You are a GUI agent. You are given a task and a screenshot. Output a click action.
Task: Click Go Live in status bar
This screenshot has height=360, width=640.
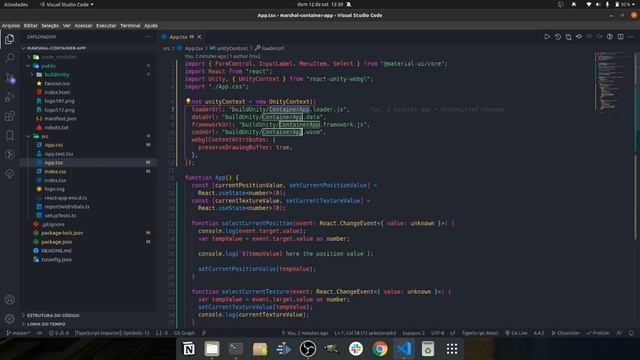(517, 333)
